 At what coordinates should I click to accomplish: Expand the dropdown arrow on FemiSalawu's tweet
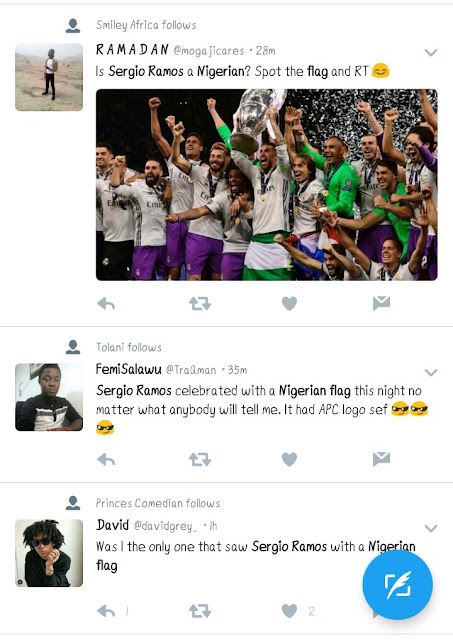pos(431,372)
